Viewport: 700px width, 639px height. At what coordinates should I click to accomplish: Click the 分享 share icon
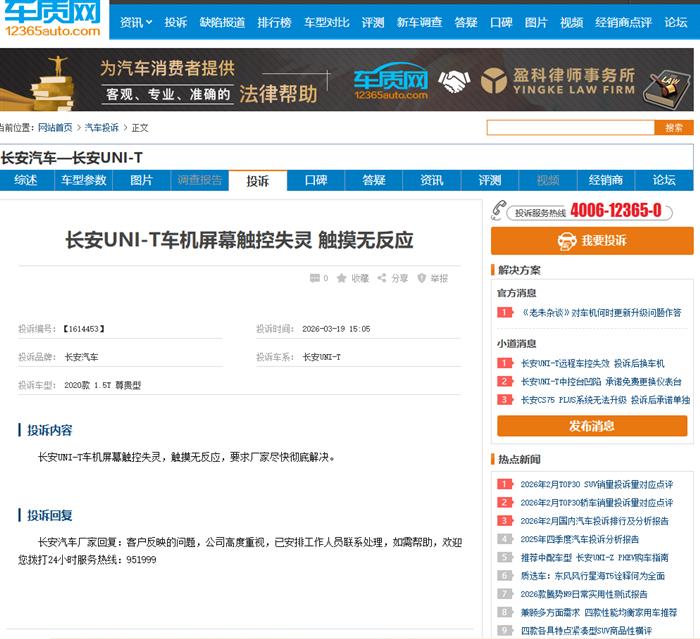383,279
